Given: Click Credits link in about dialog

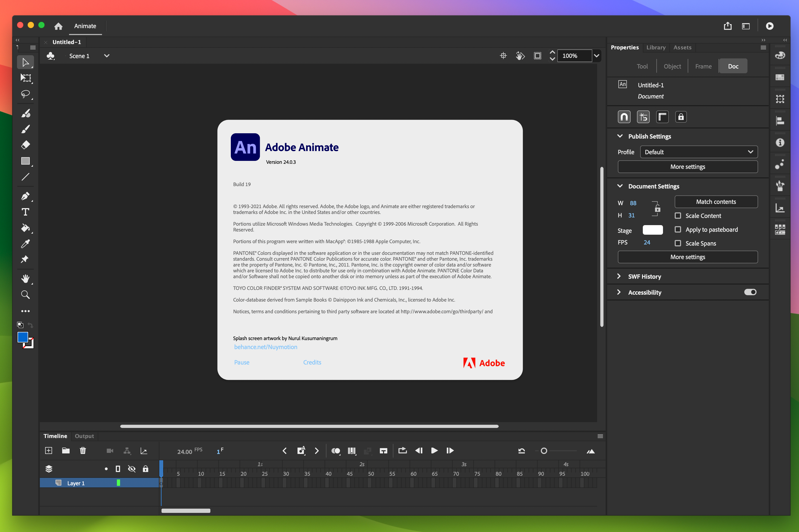Looking at the screenshot, I should (x=312, y=362).
